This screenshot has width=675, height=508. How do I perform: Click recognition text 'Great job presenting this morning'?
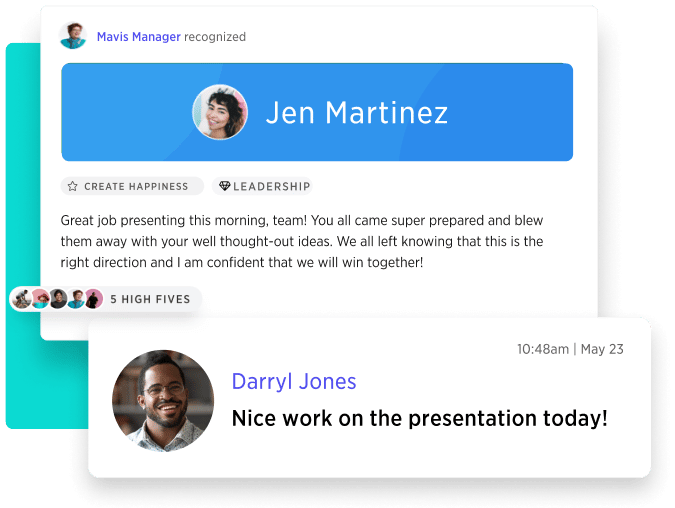click(166, 220)
